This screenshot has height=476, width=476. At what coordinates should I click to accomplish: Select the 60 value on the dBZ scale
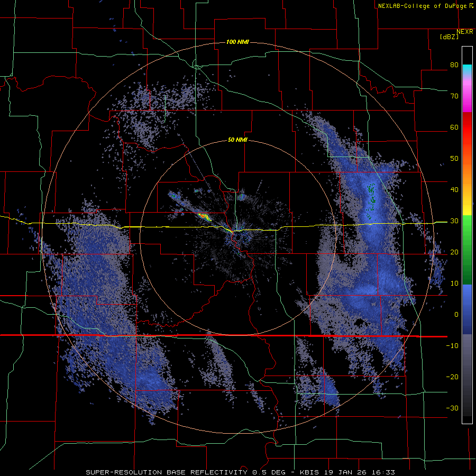click(x=454, y=127)
